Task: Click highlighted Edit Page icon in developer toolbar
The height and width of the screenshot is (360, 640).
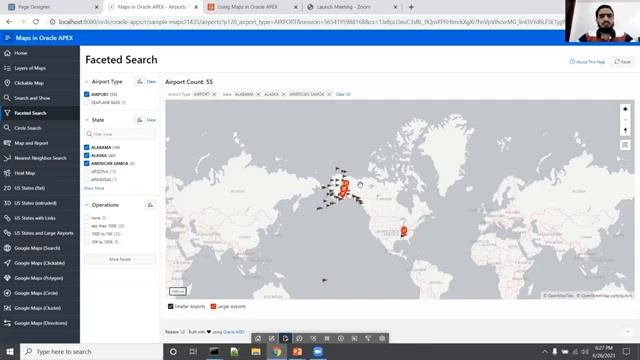Action: pos(285,338)
